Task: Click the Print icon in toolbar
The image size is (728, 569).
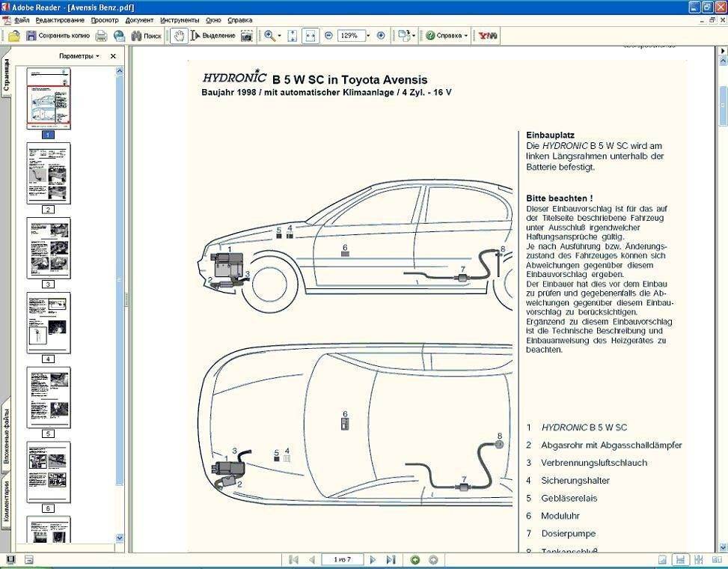Action: pyautogui.click(x=101, y=35)
